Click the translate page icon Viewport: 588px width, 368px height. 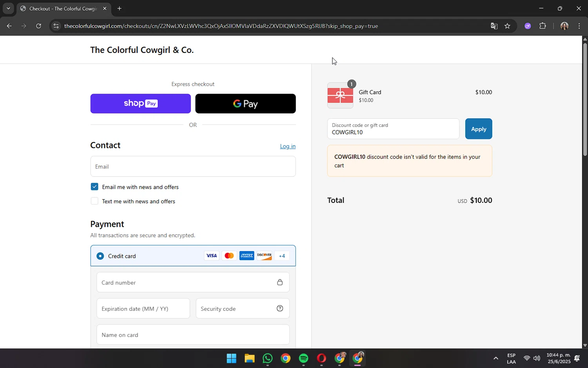point(494,26)
